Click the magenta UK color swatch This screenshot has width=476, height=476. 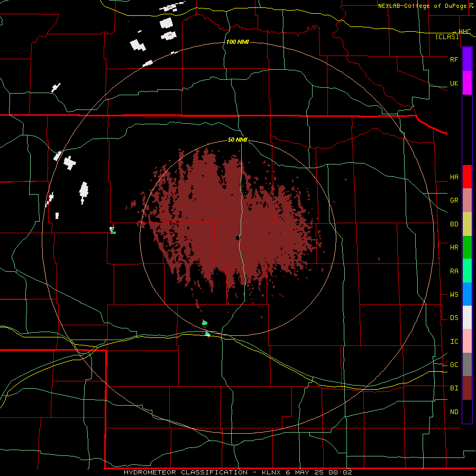467,83
